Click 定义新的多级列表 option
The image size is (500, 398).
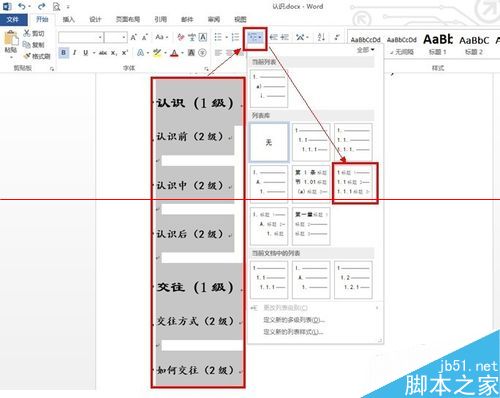tap(294, 320)
